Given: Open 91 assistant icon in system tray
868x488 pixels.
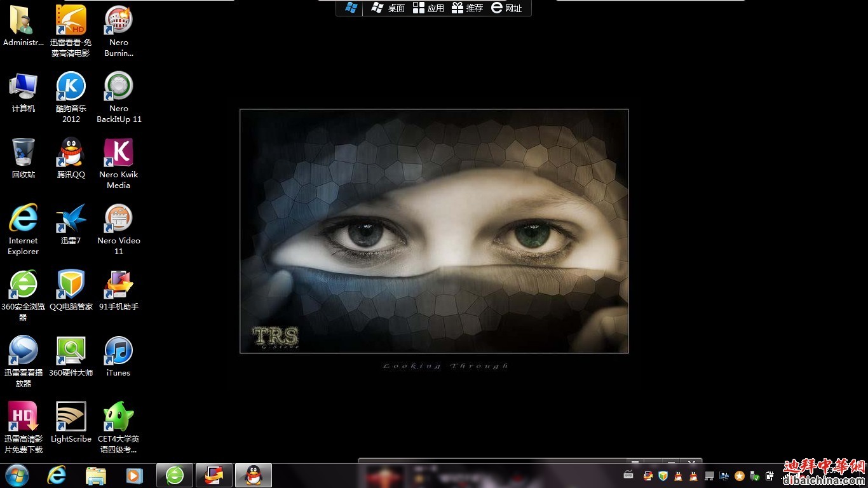Looking at the screenshot, I should tap(648, 475).
